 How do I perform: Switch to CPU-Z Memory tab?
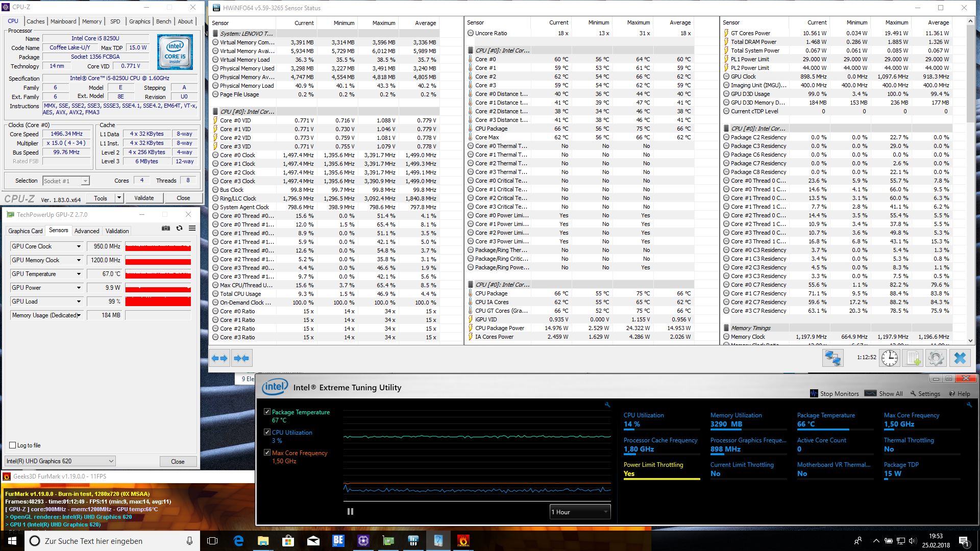(x=92, y=21)
